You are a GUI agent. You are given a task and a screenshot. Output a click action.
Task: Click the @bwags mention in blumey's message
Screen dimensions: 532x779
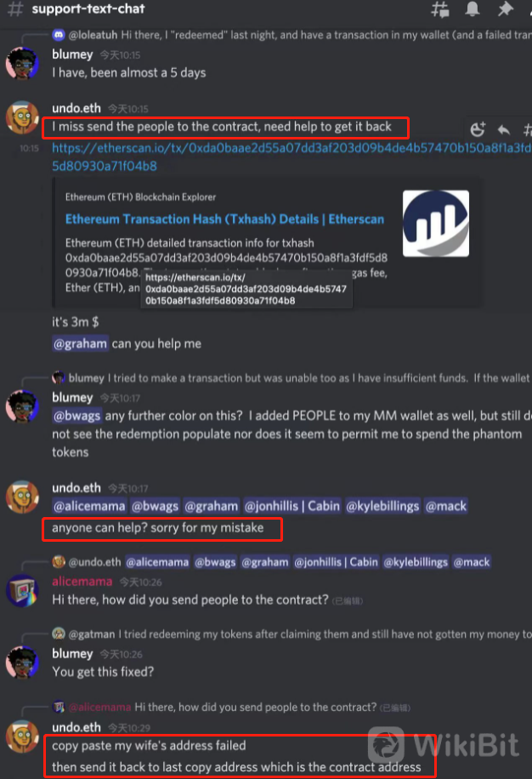tap(77, 416)
